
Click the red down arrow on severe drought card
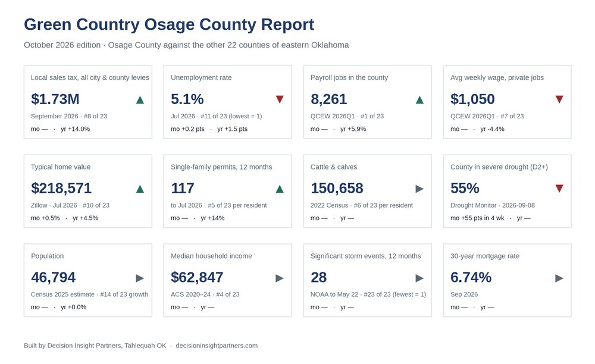pyautogui.click(x=559, y=189)
